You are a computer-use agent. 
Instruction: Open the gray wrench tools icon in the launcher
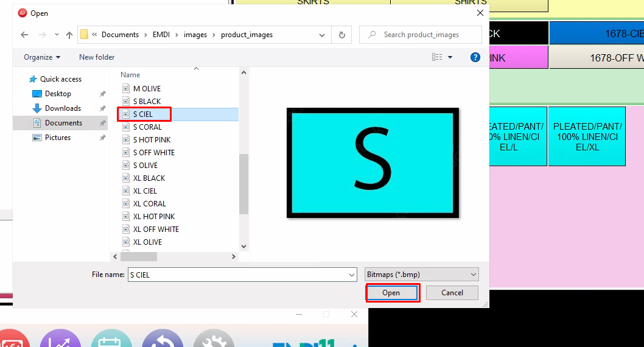click(x=214, y=338)
